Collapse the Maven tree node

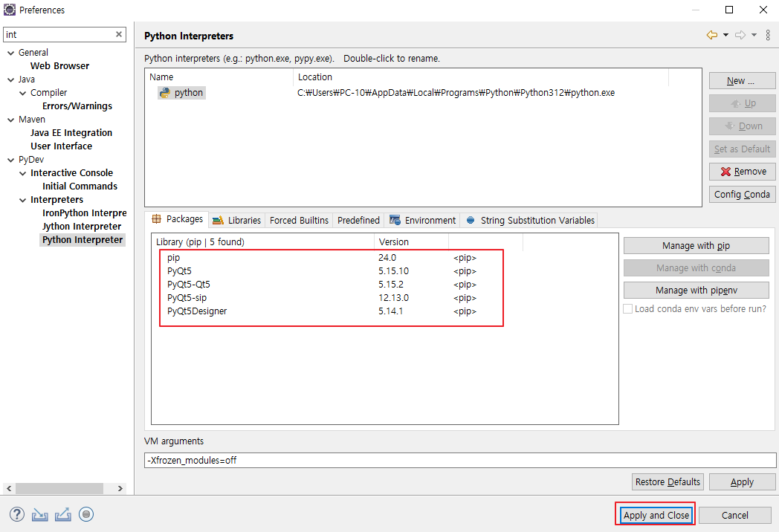[11, 120]
